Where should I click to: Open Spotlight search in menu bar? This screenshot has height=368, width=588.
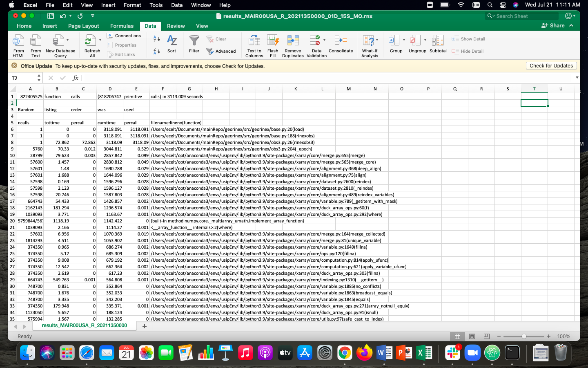click(x=490, y=5)
